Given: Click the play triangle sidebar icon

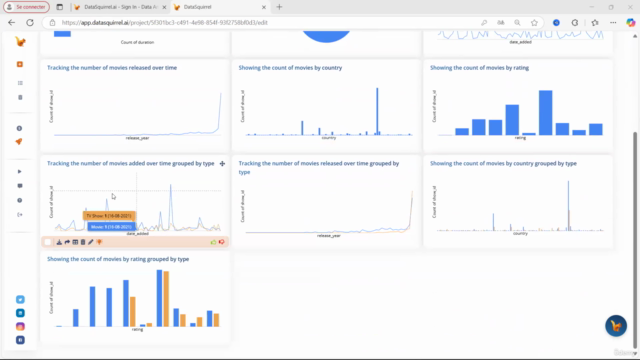Looking at the screenshot, I should (20, 172).
